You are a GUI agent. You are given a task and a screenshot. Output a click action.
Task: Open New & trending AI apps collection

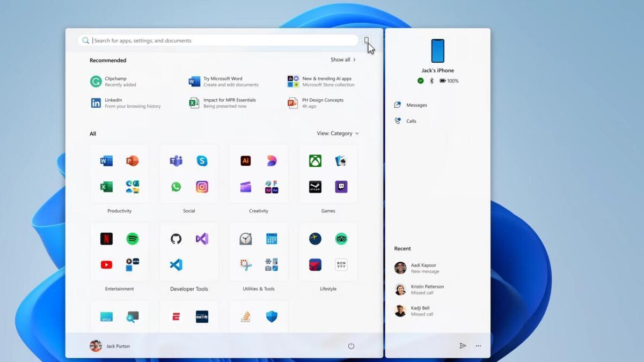tap(321, 82)
